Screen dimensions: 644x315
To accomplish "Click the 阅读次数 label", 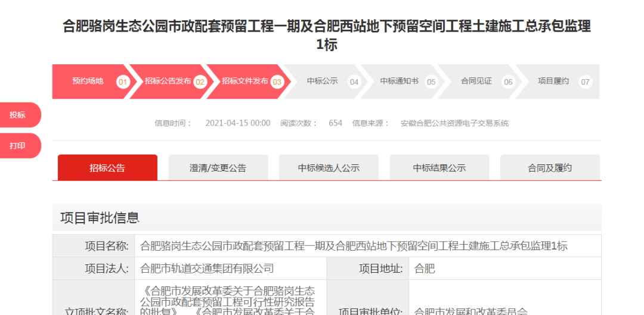I will point(299,123).
